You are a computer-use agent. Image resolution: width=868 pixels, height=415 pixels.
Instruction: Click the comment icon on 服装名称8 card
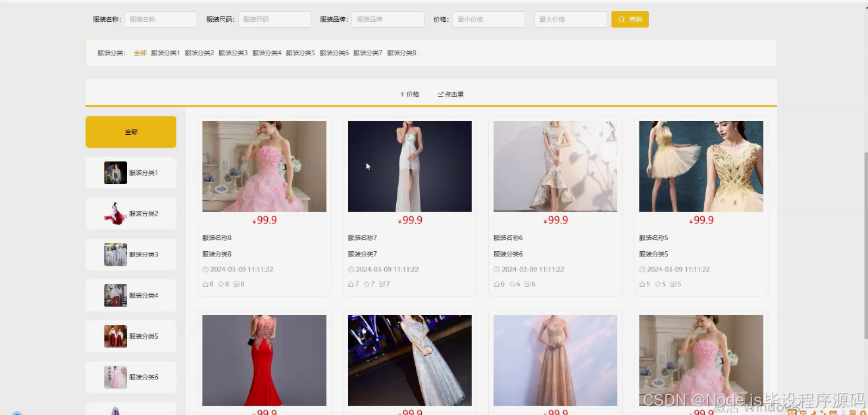click(x=236, y=284)
